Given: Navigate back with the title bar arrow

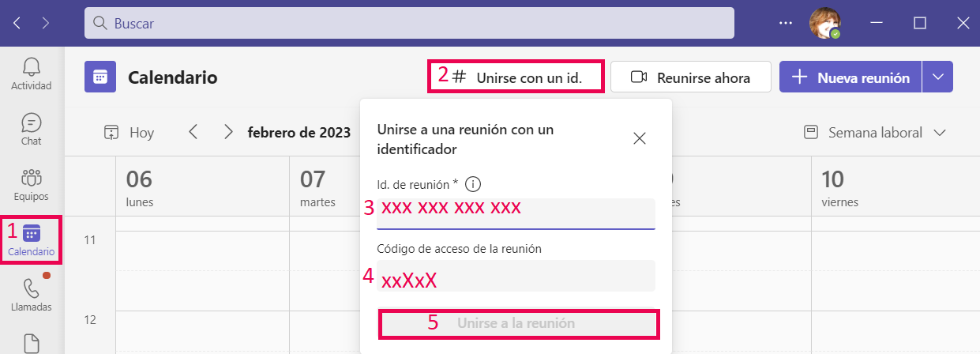Looking at the screenshot, I should (17, 23).
